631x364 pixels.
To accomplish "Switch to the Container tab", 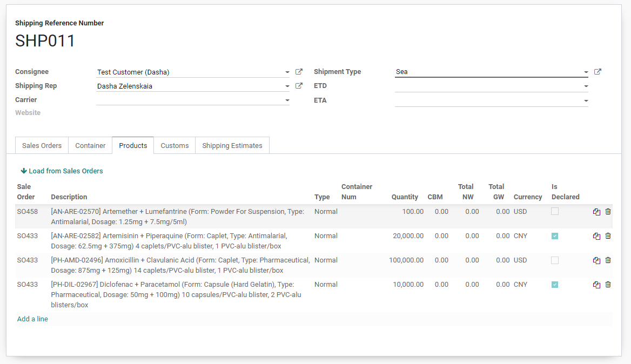I will pyautogui.click(x=90, y=146).
